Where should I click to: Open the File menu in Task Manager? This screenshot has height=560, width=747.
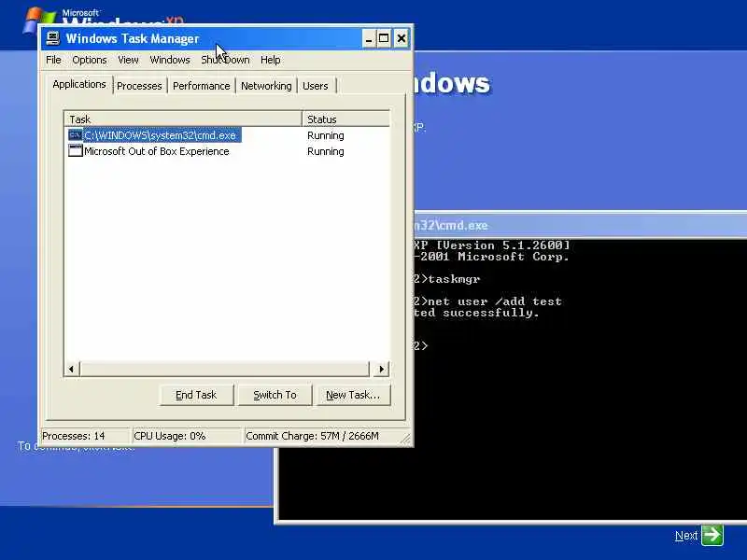point(53,60)
